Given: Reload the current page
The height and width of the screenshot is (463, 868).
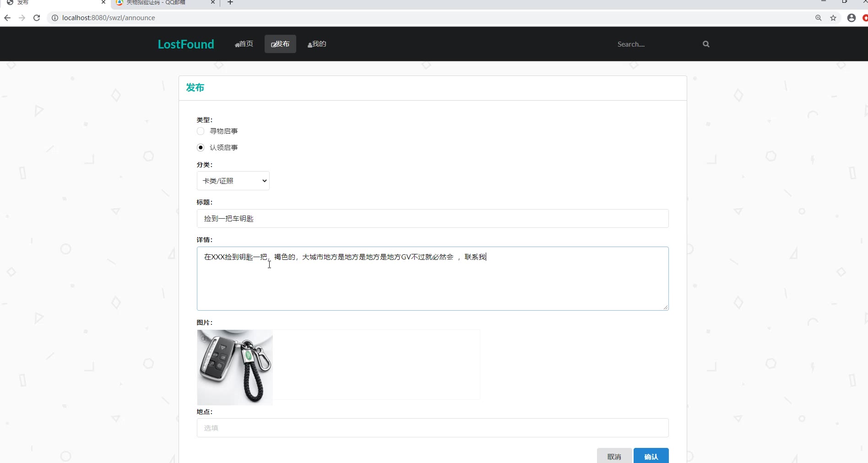Looking at the screenshot, I should [x=37, y=18].
